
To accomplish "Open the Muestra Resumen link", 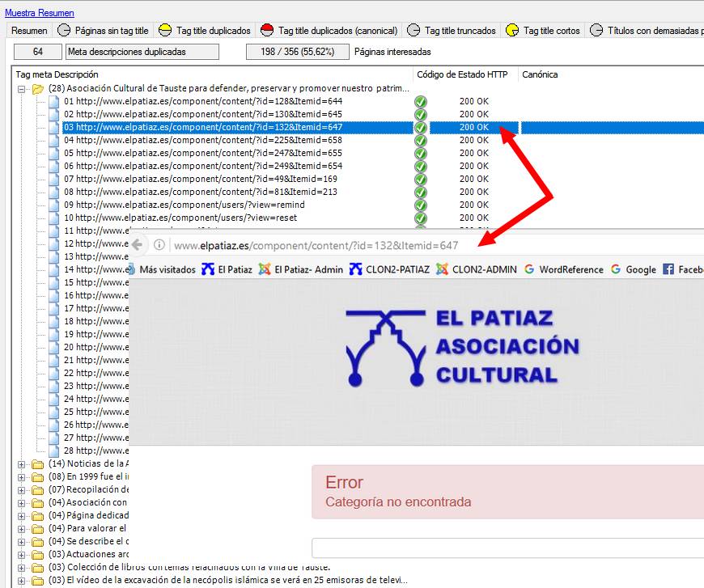I will (40, 13).
